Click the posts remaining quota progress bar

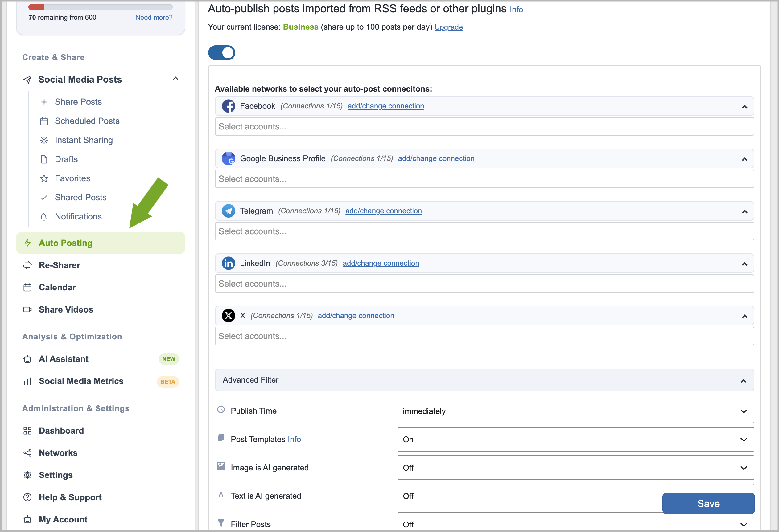pyautogui.click(x=101, y=7)
